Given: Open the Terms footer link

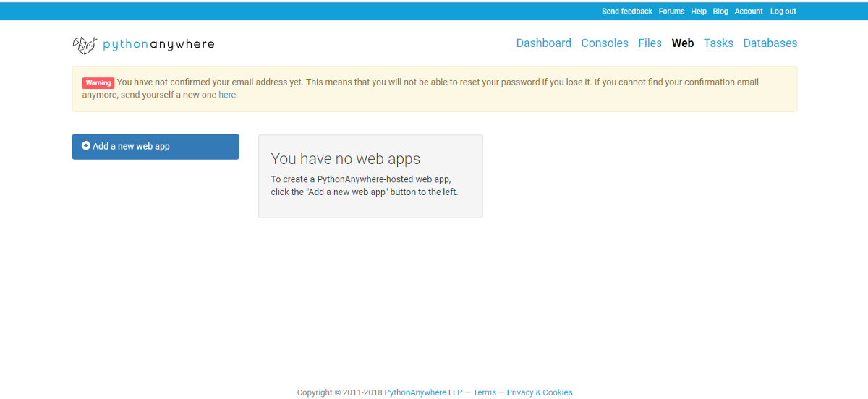Looking at the screenshot, I should coord(485,392).
